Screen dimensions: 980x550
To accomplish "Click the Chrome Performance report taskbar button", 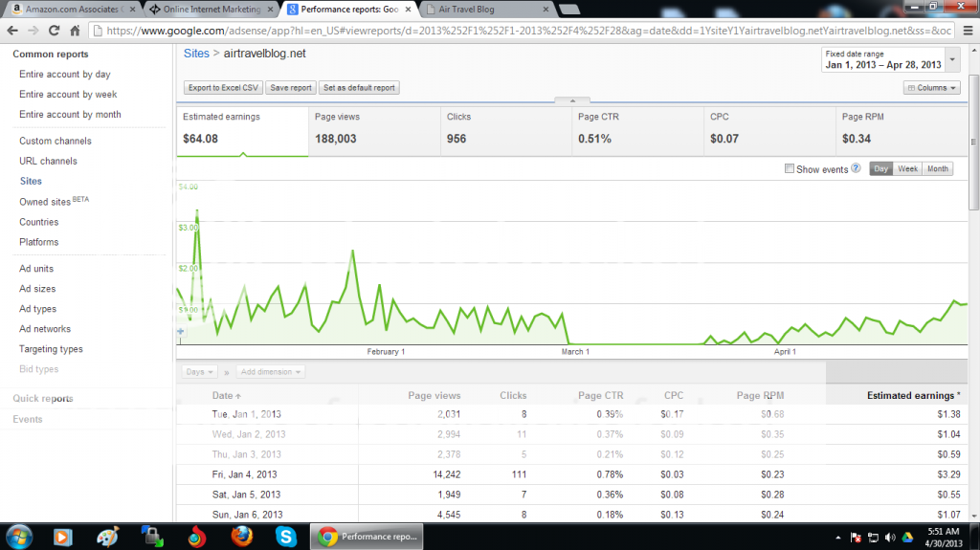I will 367,537.
